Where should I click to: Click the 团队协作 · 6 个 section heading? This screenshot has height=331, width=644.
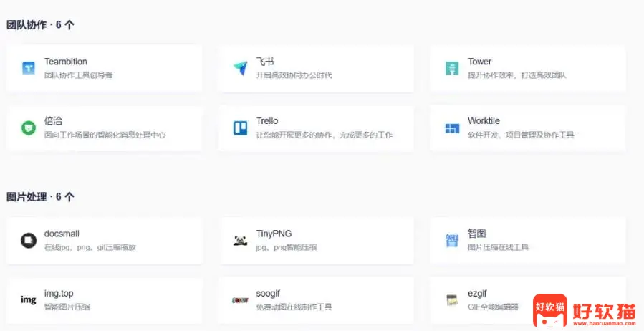click(40, 24)
